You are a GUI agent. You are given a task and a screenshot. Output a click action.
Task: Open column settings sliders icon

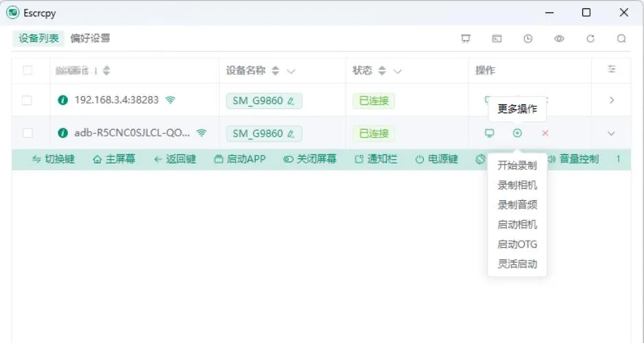pyautogui.click(x=612, y=69)
